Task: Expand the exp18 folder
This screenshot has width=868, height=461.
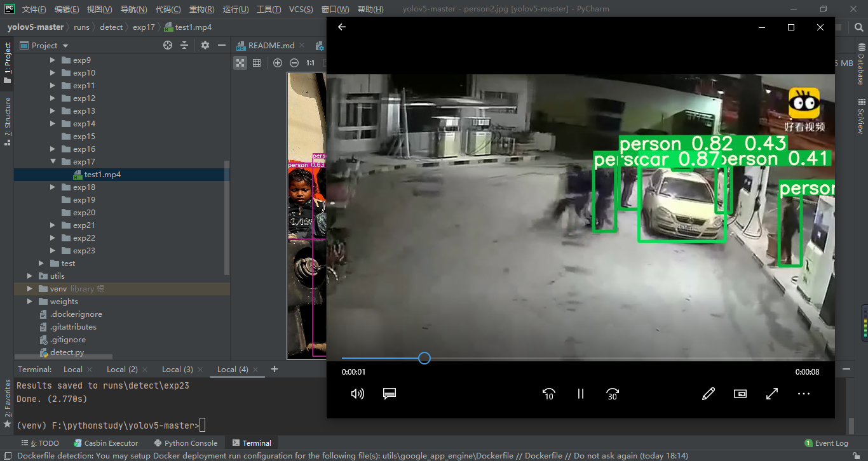Action: pyautogui.click(x=53, y=187)
